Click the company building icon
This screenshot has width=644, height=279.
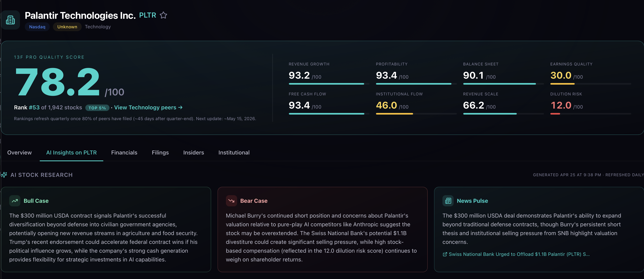[x=10, y=20]
